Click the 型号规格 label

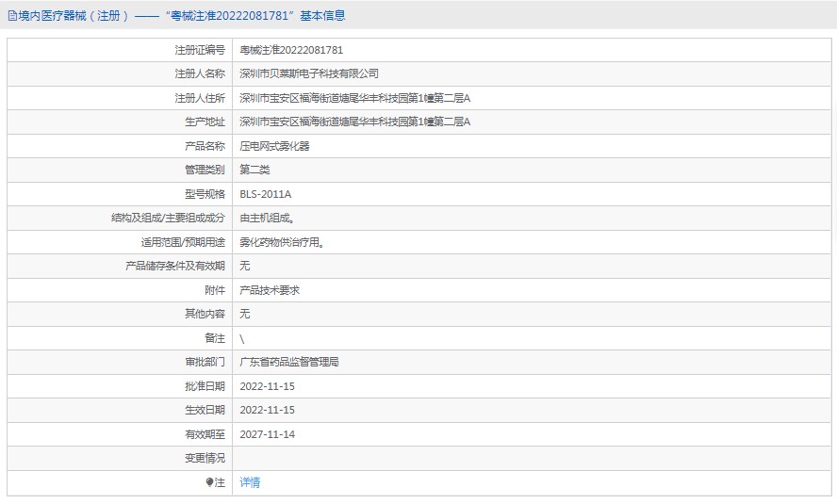(x=205, y=194)
